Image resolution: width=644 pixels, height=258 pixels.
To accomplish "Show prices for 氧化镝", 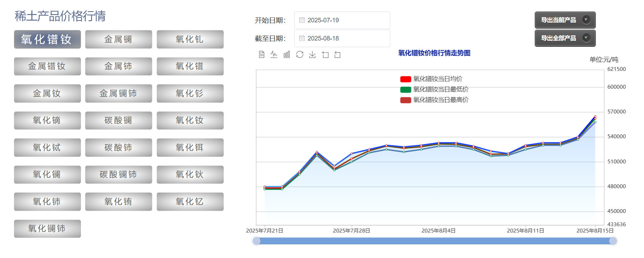I will point(47,120).
